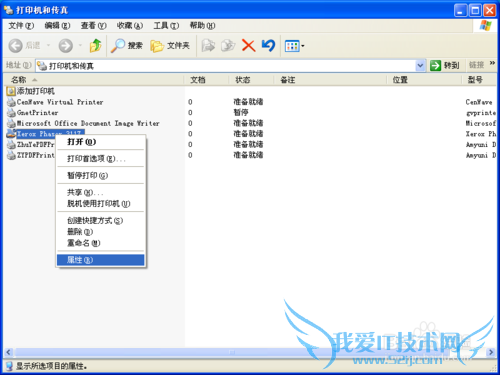Open the Back button history dropdown arrow
The width and height of the screenshot is (500, 375).
tap(48, 45)
